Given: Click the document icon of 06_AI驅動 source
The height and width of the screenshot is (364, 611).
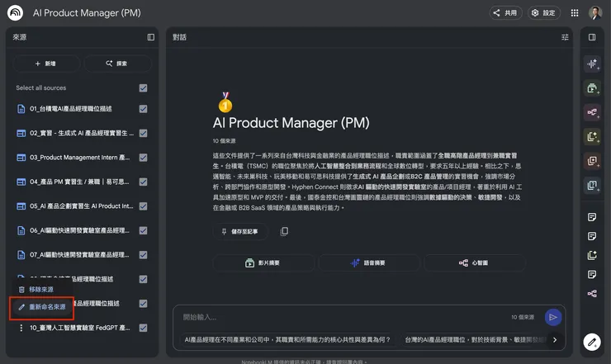Looking at the screenshot, I should 21,231.
